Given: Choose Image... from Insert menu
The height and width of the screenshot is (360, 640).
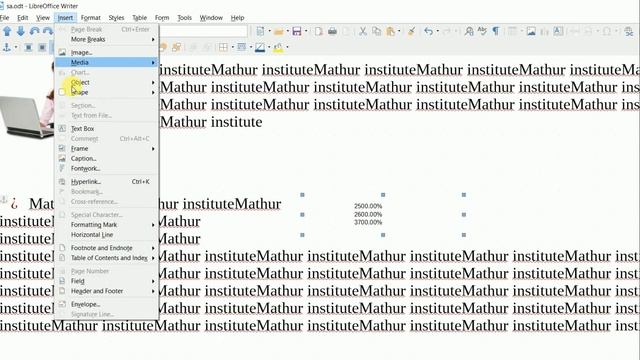Looking at the screenshot, I should point(107,53).
